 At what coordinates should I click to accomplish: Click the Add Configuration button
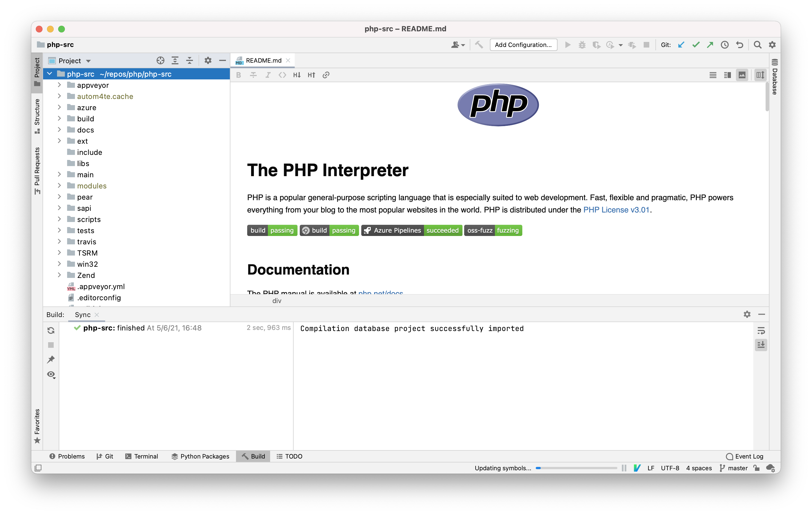(x=523, y=45)
